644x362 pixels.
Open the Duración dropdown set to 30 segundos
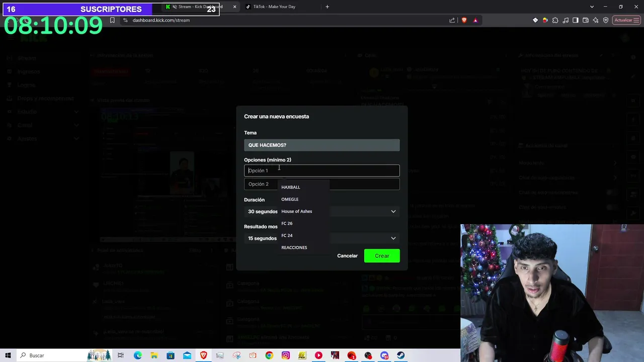322,212
